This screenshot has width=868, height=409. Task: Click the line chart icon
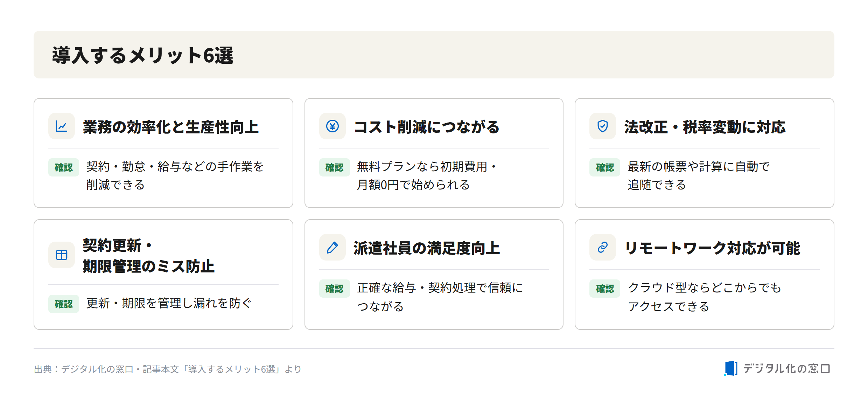pos(62,126)
